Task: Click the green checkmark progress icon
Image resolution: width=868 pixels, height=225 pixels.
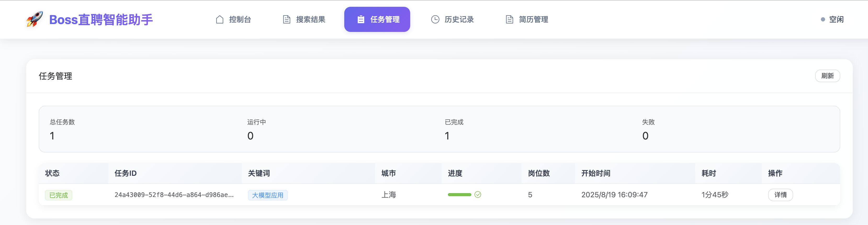Action: [477, 195]
